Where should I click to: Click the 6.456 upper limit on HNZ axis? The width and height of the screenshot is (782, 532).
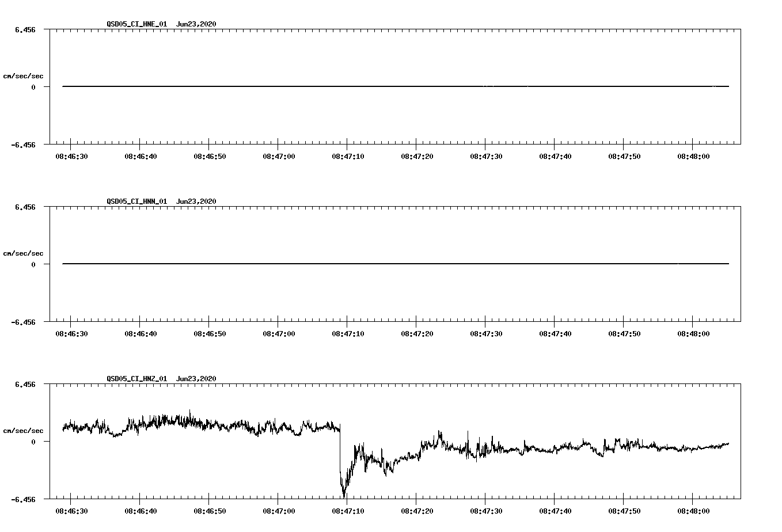[26, 384]
